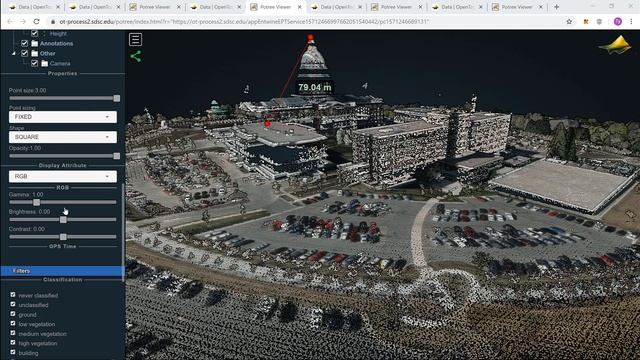Go back with the browser back arrow
This screenshot has height=360, width=640.
(9, 22)
